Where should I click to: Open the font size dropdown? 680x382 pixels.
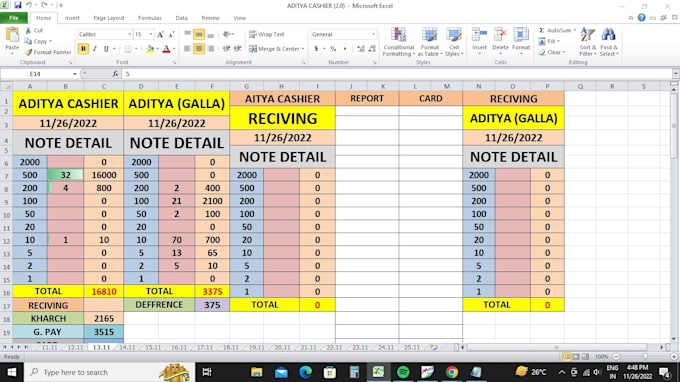151,34
